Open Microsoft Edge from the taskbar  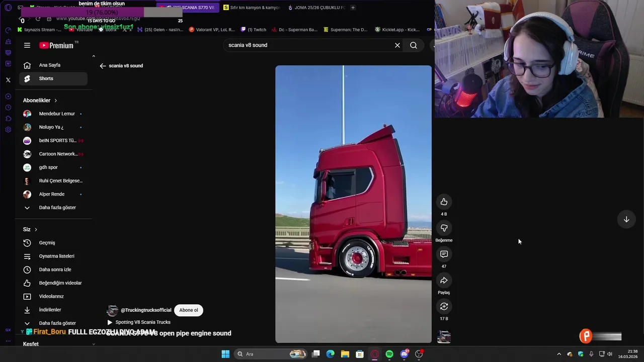[x=330, y=354]
